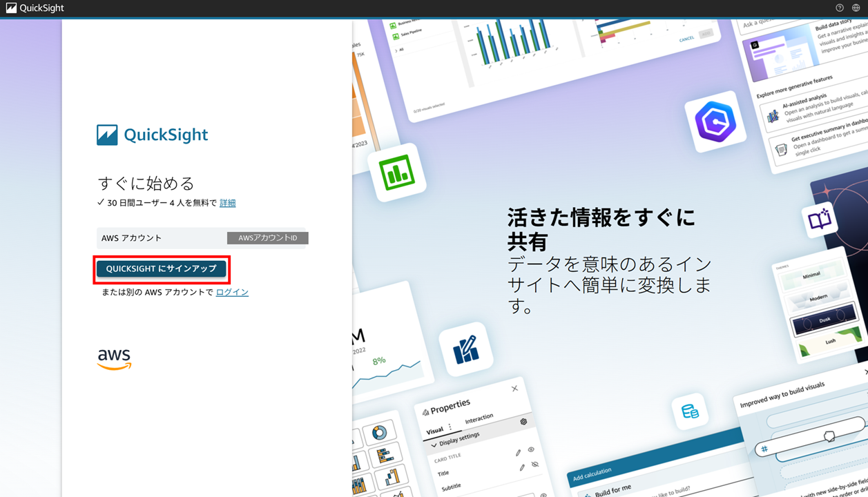Open the help menu icon
Viewport: 868px width, 497px height.
pyautogui.click(x=840, y=8)
